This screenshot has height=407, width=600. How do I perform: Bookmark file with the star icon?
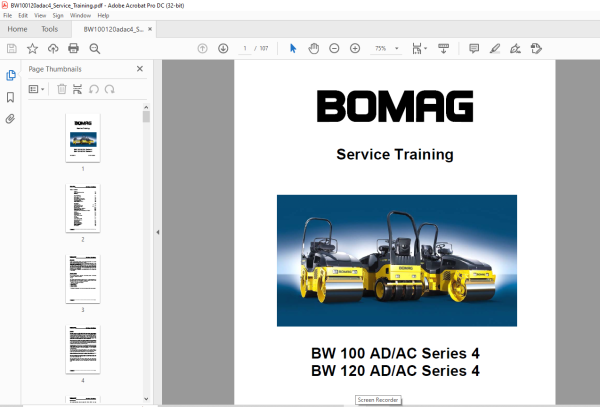(x=33, y=49)
